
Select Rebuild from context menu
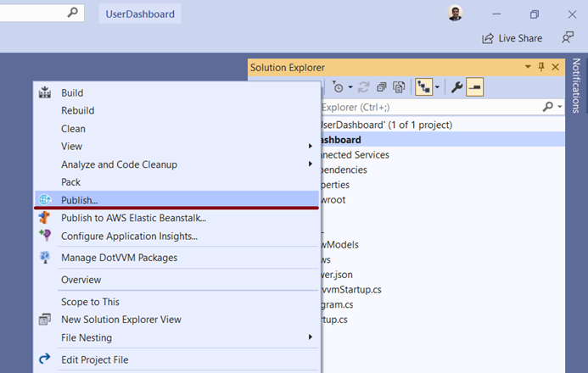click(x=176, y=110)
